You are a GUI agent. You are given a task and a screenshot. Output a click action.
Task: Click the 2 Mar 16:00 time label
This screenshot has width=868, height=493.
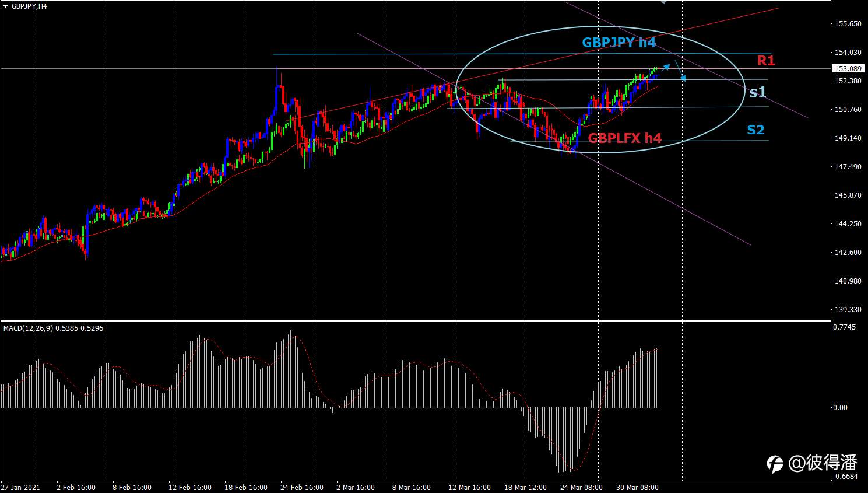(356, 488)
